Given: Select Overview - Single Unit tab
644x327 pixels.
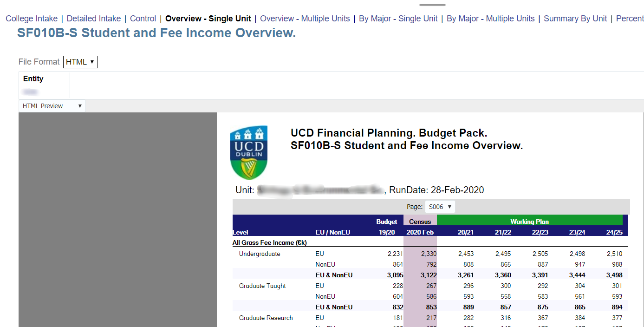Looking at the screenshot, I should point(208,19).
